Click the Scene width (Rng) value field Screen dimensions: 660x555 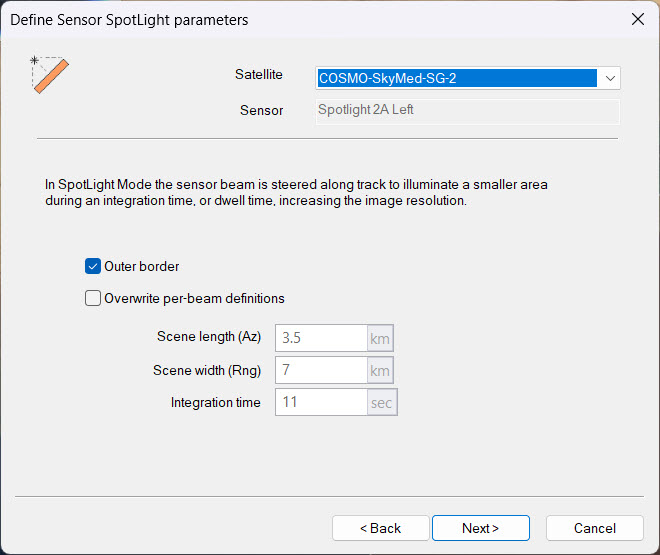pos(320,370)
